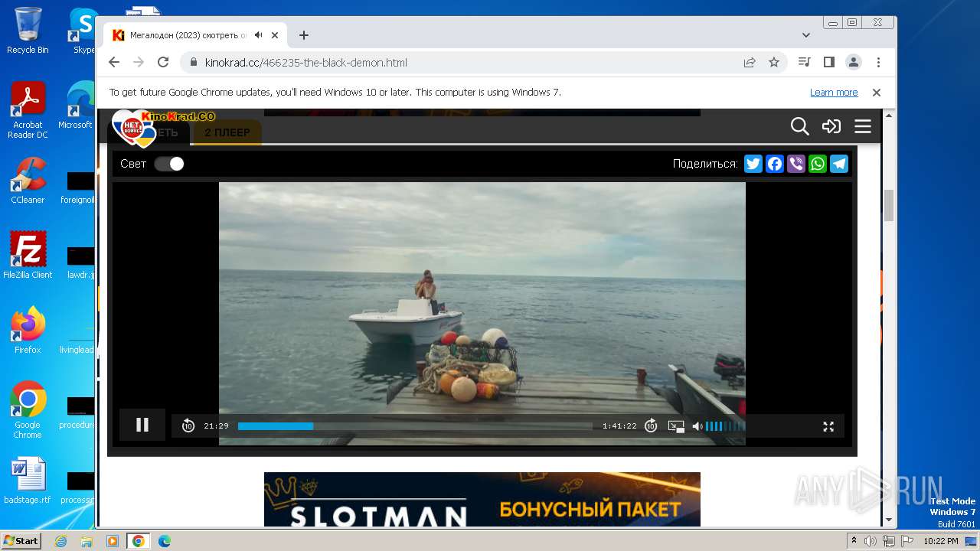The height and width of the screenshot is (551, 980).
Task: Open the media control button
Action: (804, 62)
